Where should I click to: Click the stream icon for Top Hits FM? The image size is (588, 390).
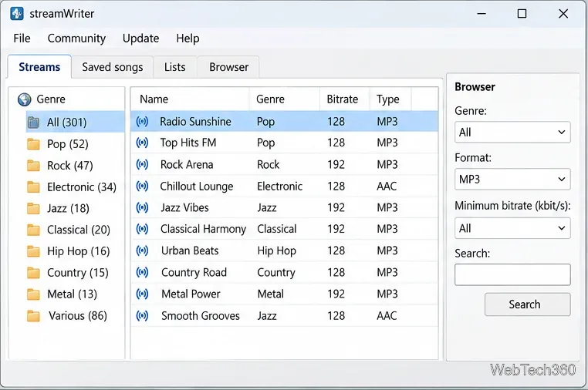point(142,143)
